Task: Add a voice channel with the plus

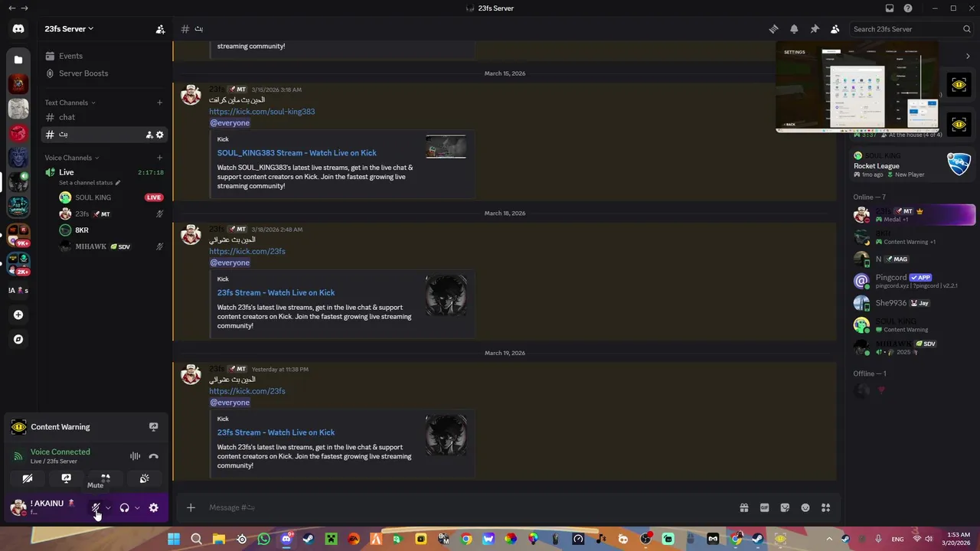Action: click(x=160, y=158)
